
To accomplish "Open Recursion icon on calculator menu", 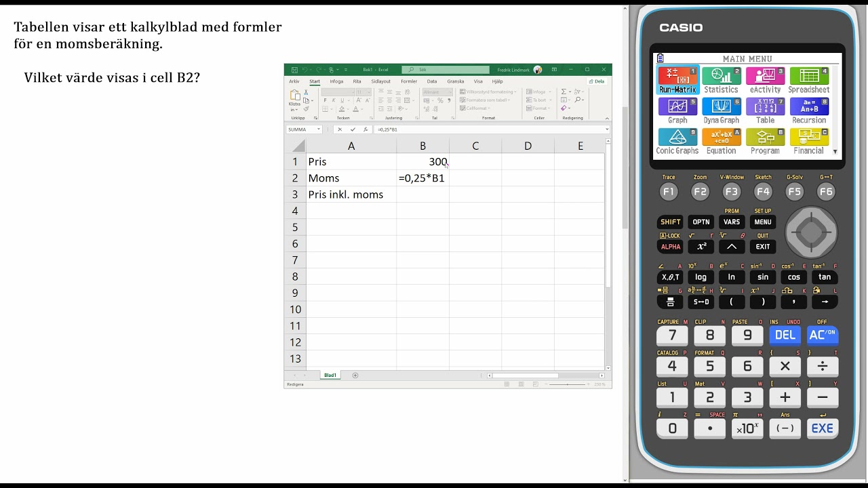I will coord(808,111).
